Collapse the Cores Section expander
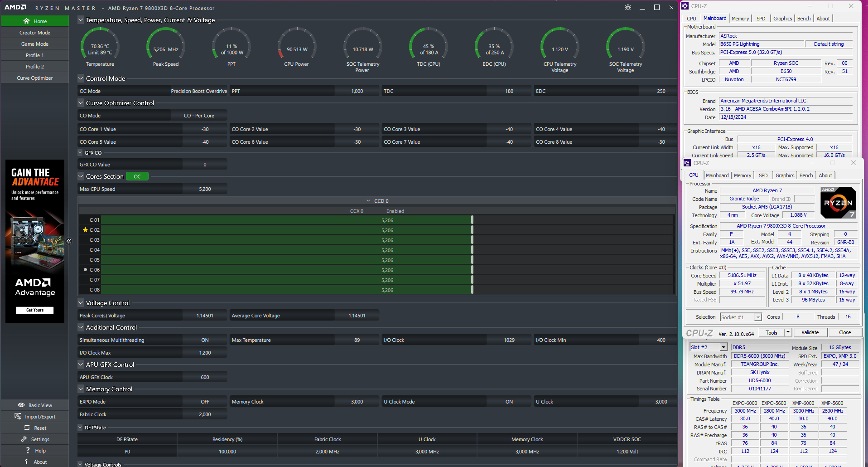The image size is (868, 467). click(81, 176)
